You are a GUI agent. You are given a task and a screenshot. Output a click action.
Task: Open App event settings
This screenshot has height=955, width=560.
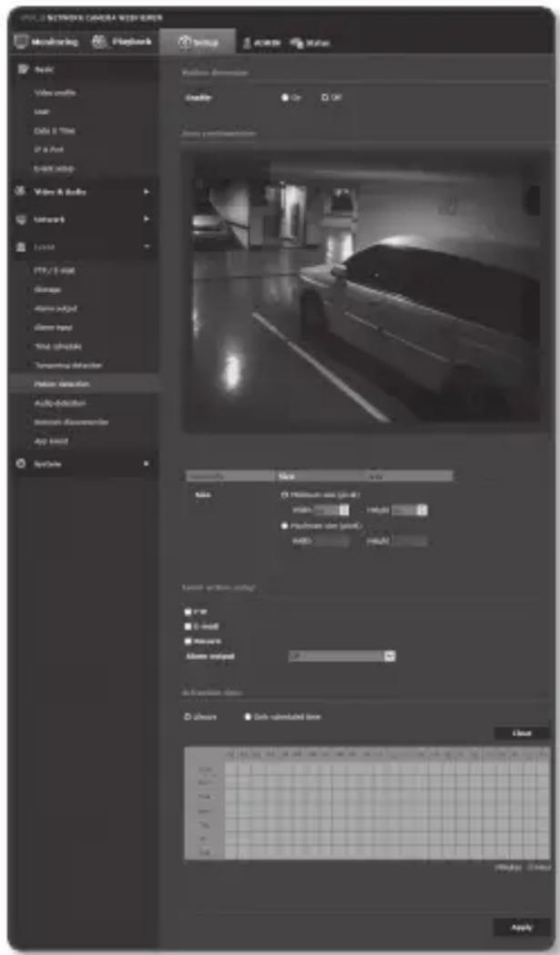coord(51,441)
